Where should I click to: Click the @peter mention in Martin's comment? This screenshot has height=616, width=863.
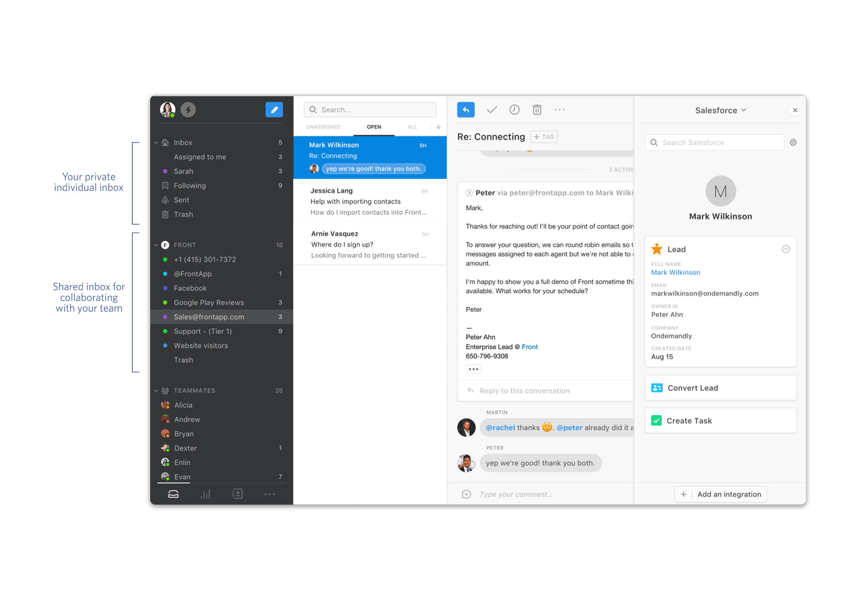569,428
